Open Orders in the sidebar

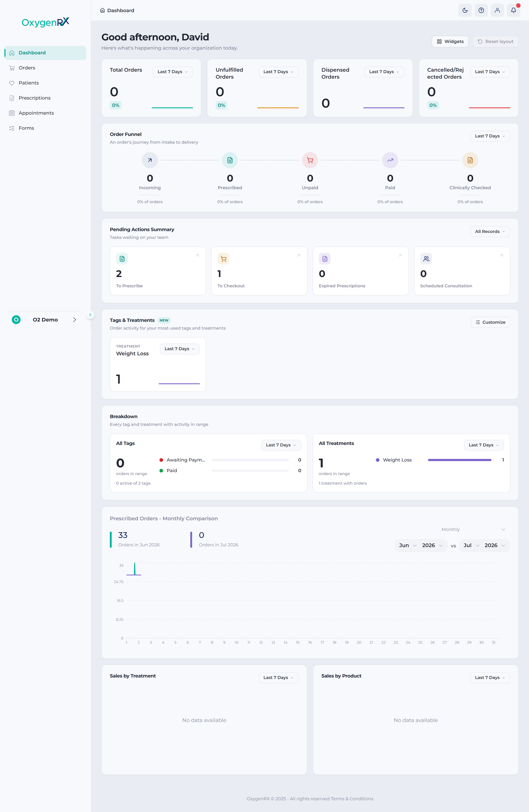(45, 68)
